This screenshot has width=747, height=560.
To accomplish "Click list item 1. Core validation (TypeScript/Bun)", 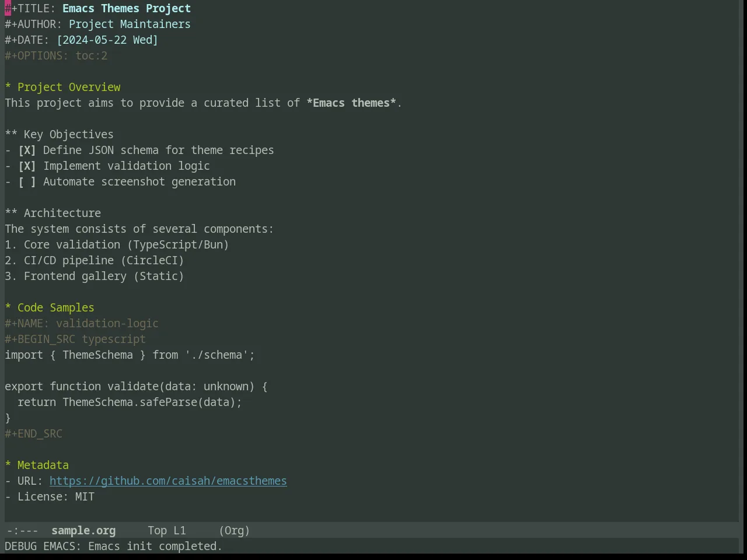I will (x=117, y=245).
